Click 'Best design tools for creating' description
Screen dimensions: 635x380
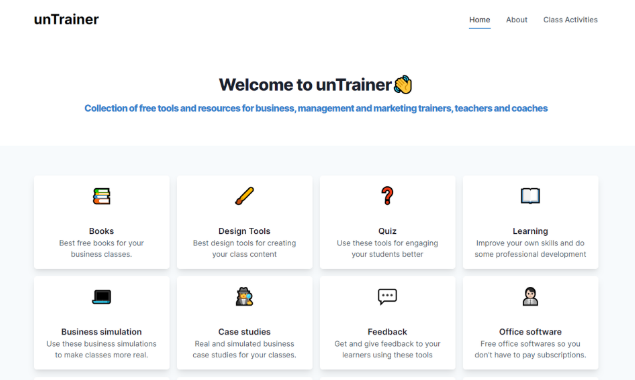244,248
